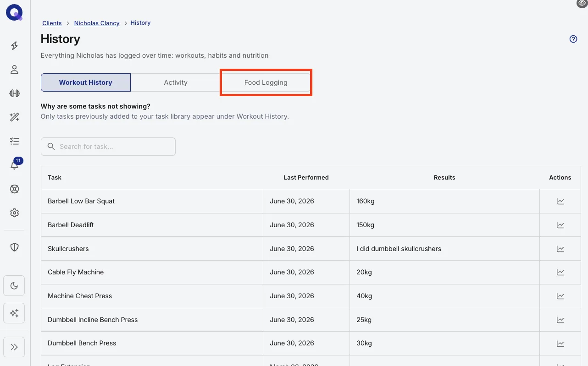Open the shield sidebar icon
Viewport: 588px width, 366px height.
tap(14, 247)
